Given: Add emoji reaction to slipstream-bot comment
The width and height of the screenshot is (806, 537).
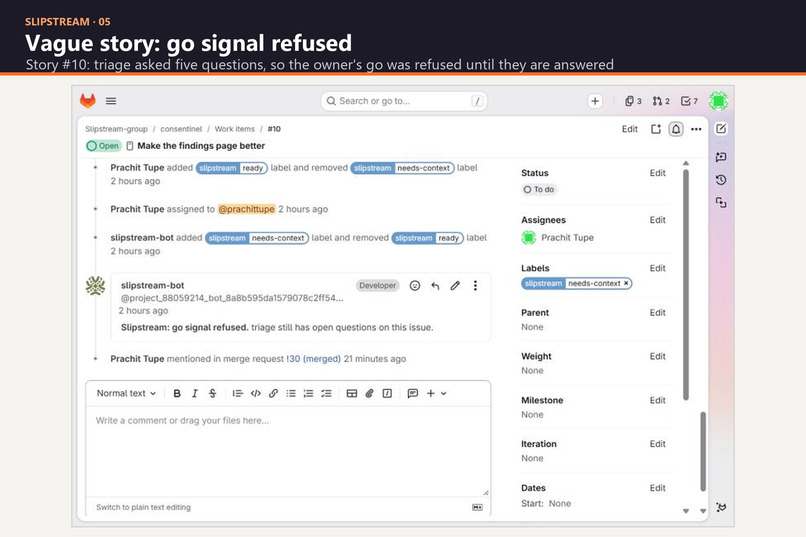Looking at the screenshot, I should tap(415, 286).
